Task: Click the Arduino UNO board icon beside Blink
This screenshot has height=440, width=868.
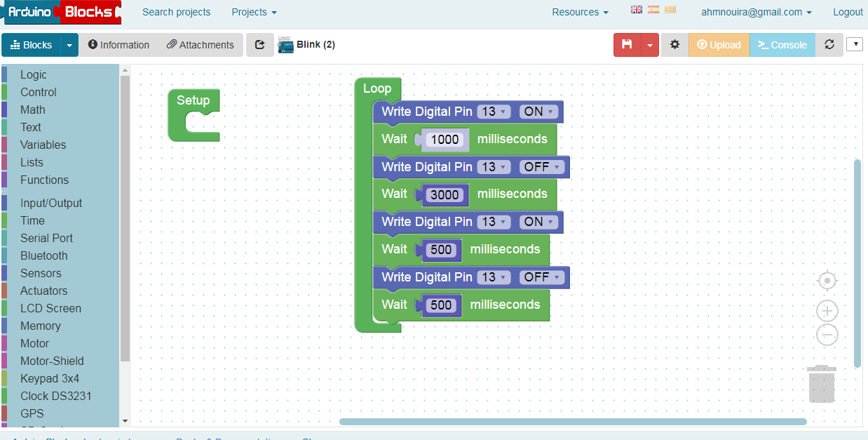Action: click(285, 44)
